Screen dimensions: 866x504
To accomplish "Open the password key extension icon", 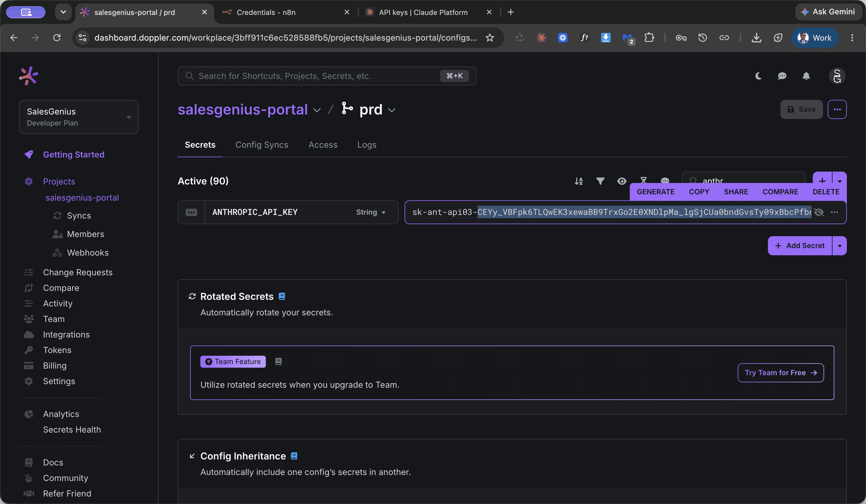I will pos(681,38).
